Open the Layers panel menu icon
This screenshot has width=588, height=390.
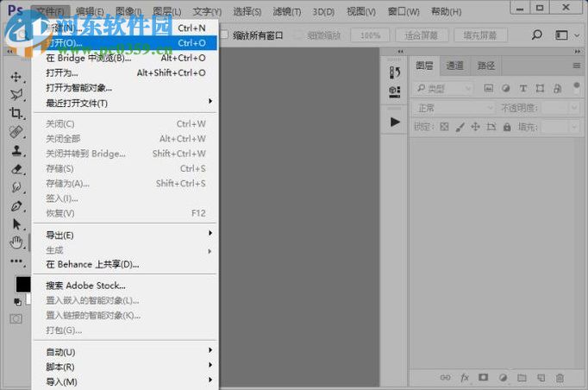point(577,66)
